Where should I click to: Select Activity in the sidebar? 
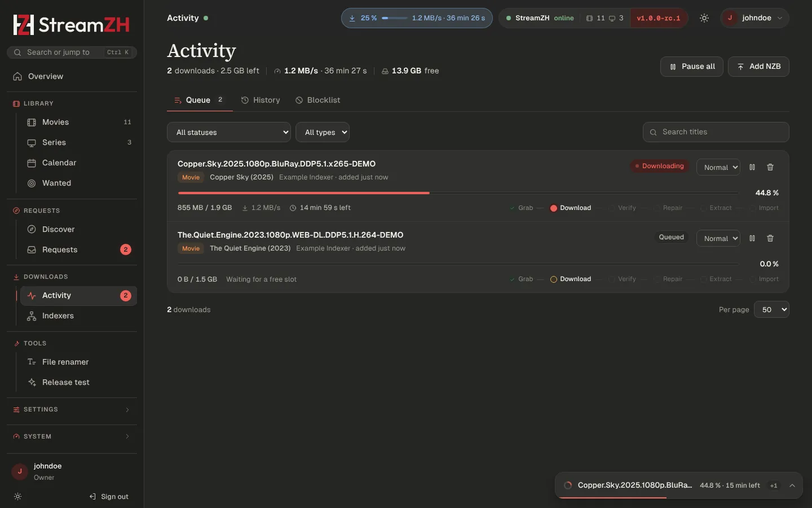tap(79, 295)
